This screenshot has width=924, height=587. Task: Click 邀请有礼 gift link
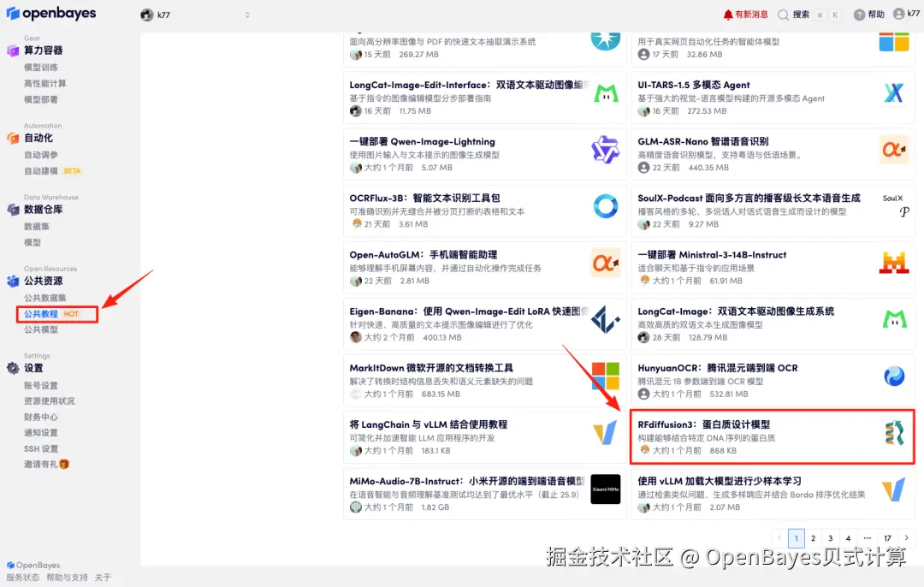(x=46, y=465)
